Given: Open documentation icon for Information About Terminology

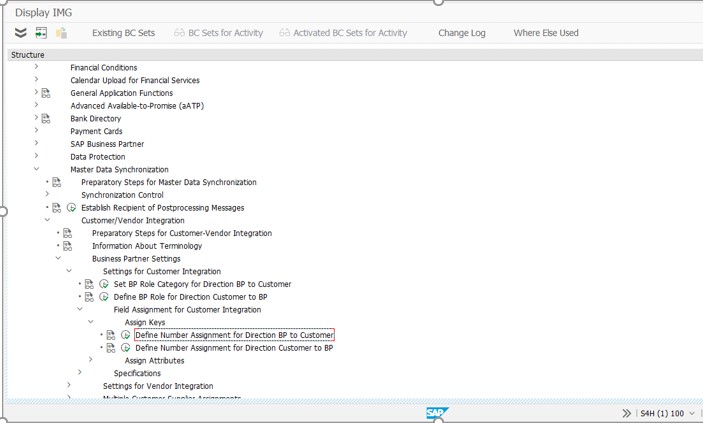Looking at the screenshot, I should [67, 246].
